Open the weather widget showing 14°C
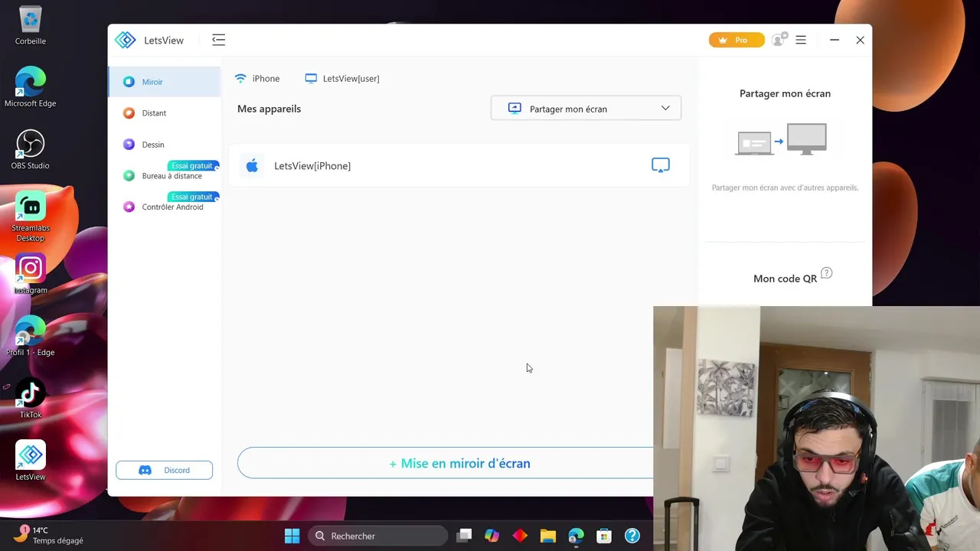Image resolution: width=980 pixels, height=551 pixels. 49,534
